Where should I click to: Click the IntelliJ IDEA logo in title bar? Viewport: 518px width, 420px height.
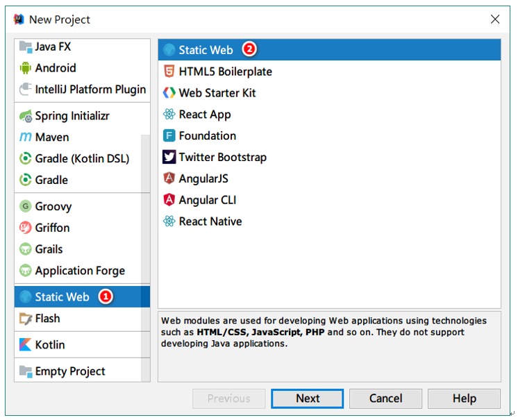[19, 19]
